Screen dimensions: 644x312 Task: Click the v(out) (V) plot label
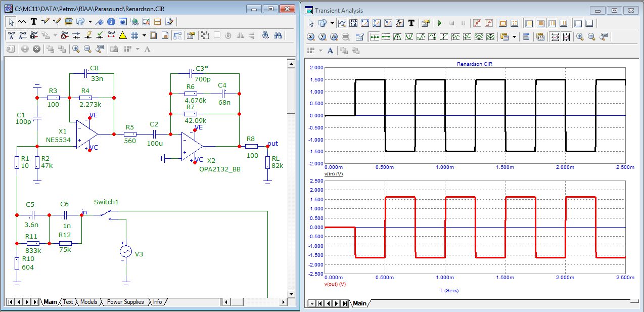click(335, 284)
